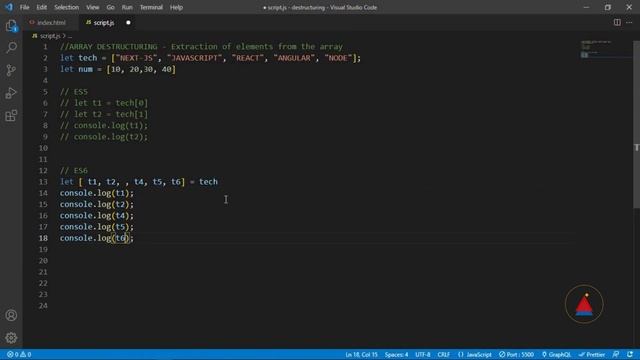
Task: Minimize the Visual Studio Code window
Action: 587,7
